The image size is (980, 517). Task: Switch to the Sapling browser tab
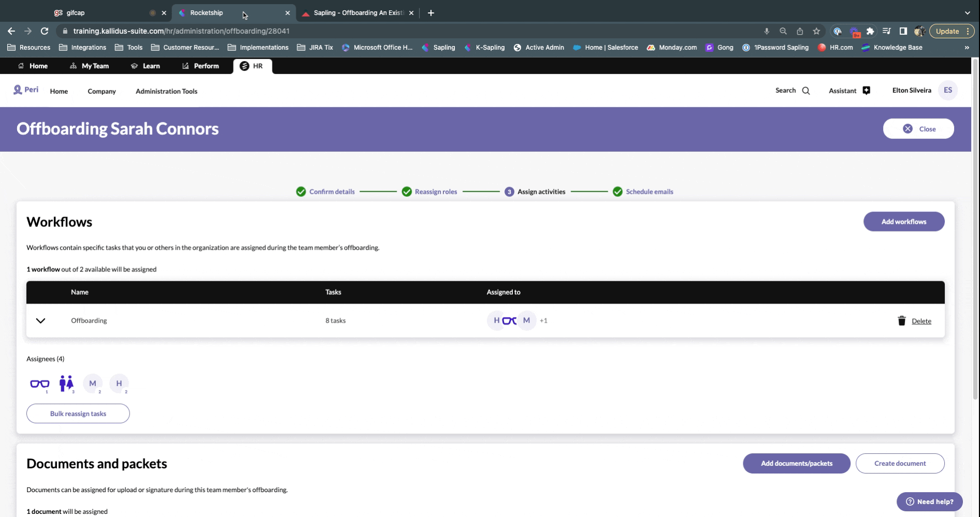(x=357, y=13)
